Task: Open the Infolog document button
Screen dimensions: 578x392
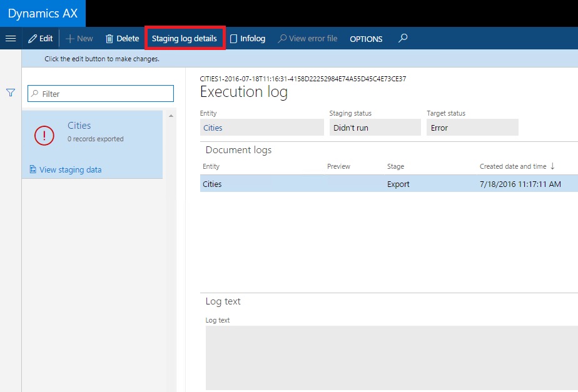Action: 248,38
